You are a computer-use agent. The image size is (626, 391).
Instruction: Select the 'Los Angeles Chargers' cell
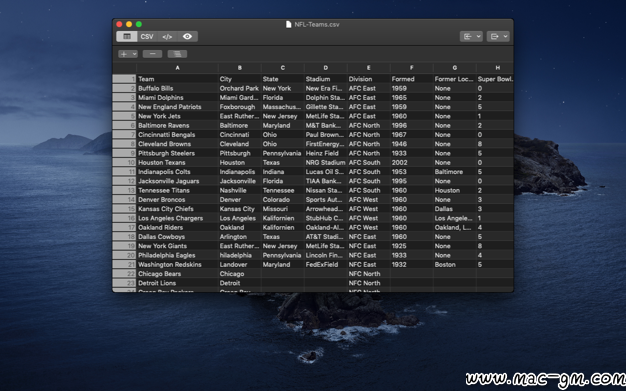(x=177, y=218)
